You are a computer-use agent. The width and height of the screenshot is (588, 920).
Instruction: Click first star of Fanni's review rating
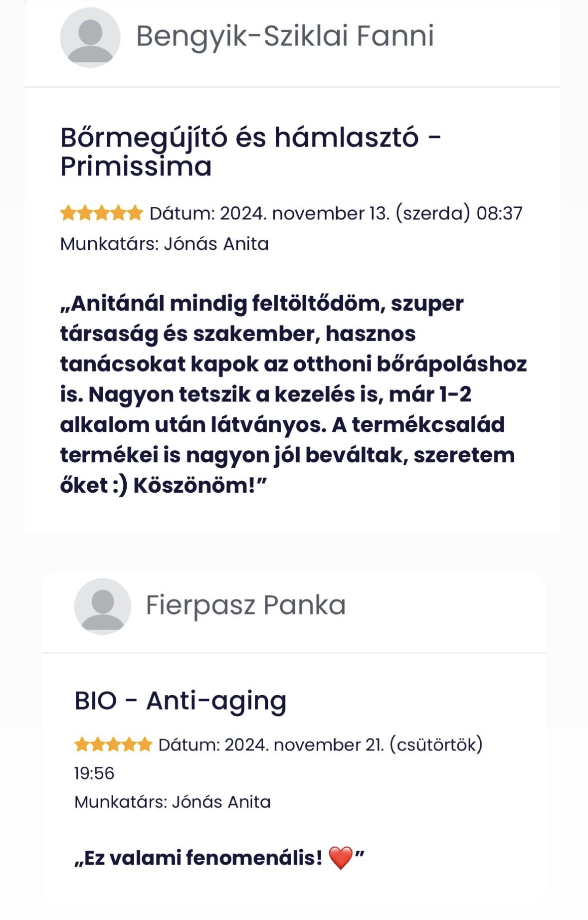67,214
